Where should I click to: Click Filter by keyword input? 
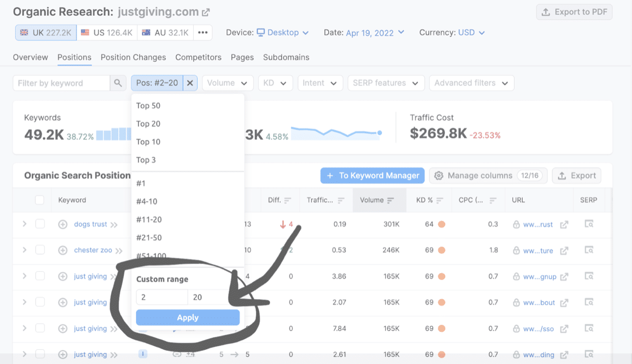pos(62,83)
